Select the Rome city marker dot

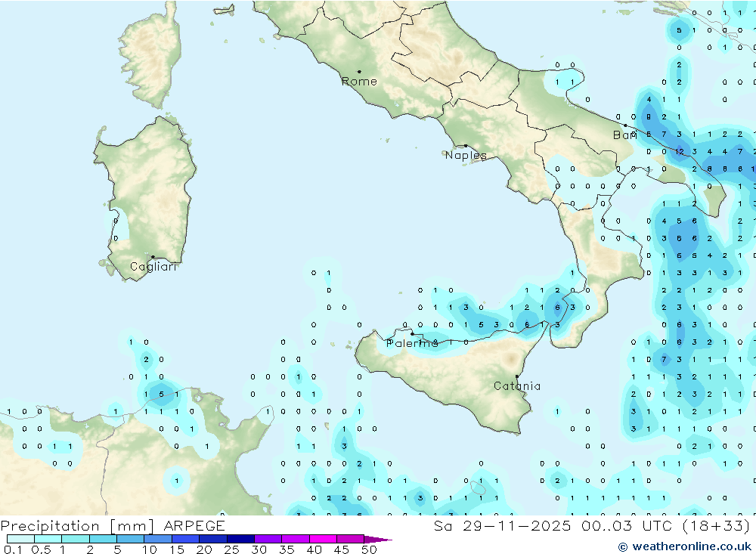pyautogui.click(x=359, y=72)
